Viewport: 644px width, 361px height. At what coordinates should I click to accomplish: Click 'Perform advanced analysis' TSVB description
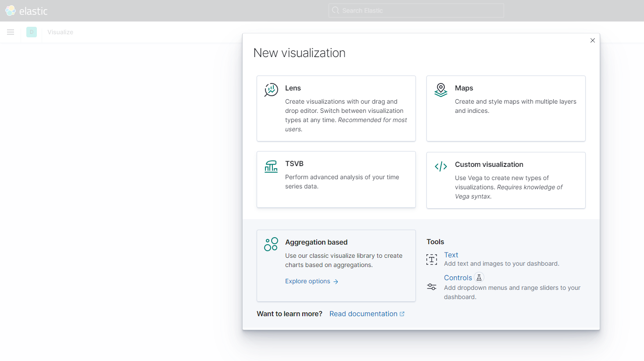tap(342, 182)
